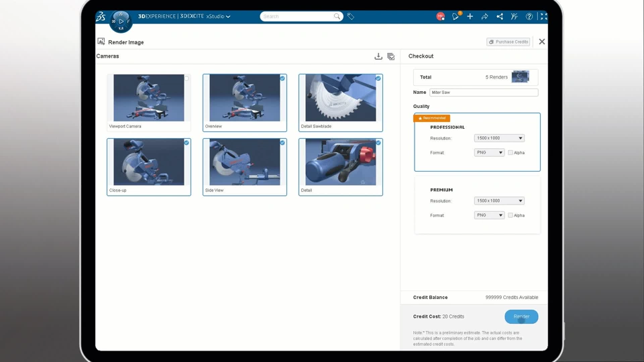This screenshot has height=362, width=644.
Task: Toggle fullscreen expand icon
Action: (x=543, y=16)
